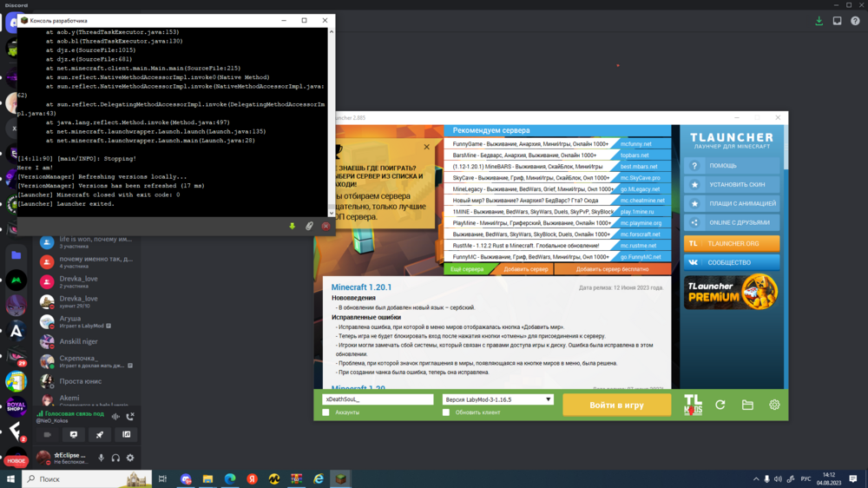Screen dimensions: 868x488
Task: Select the MineLegacy server row
Action: click(557, 189)
